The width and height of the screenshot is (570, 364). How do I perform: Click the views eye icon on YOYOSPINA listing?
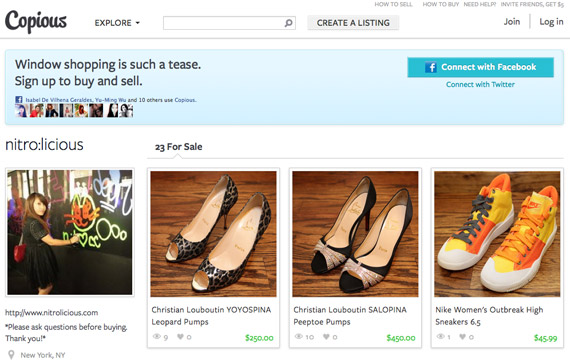pyautogui.click(x=157, y=337)
